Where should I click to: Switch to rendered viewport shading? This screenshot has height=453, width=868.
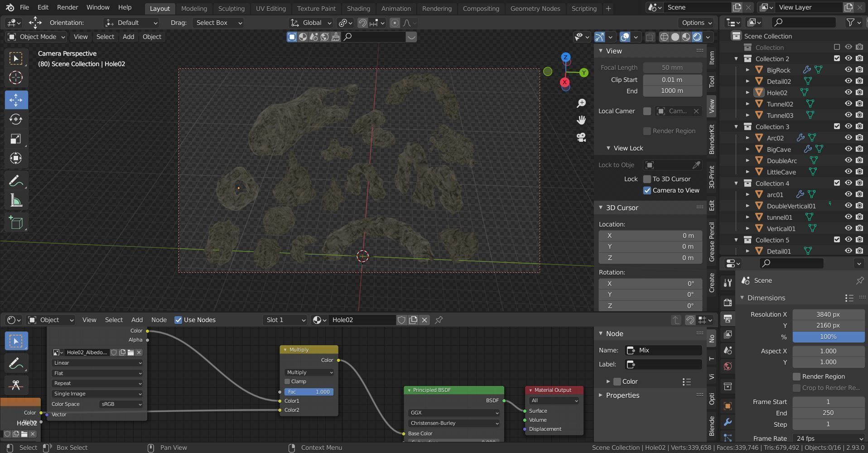pos(697,37)
